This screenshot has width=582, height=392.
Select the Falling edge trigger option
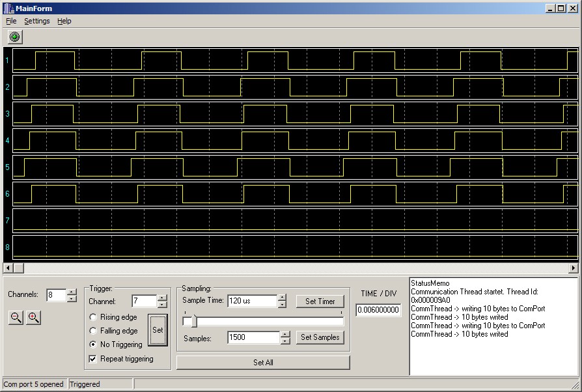(94, 331)
